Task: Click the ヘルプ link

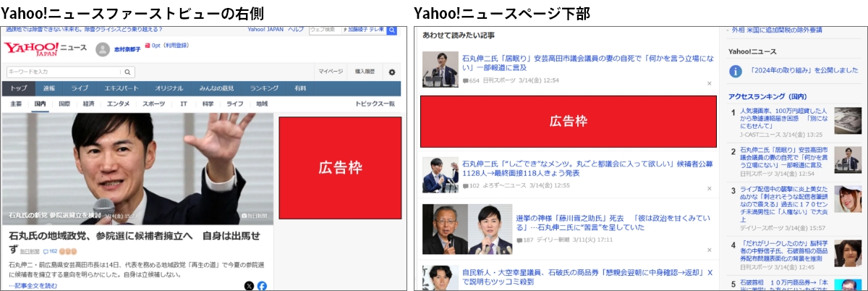Action: tap(296, 30)
